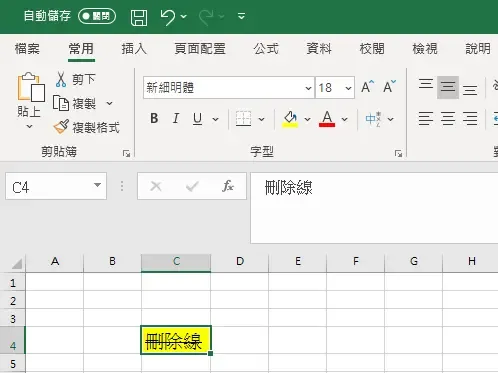The height and width of the screenshot is (373, 498).
Task: Select row 4 header
Action: point(13,341)
